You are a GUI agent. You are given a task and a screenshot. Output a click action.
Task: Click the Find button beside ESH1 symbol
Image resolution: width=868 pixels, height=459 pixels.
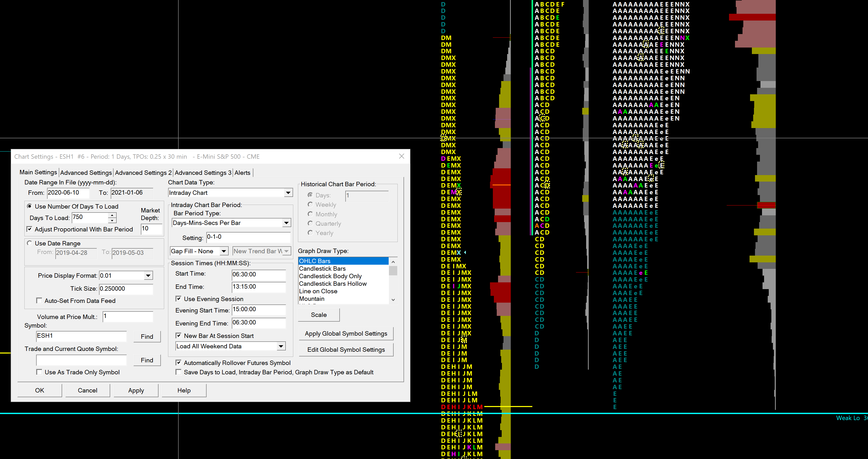(147, 336)
